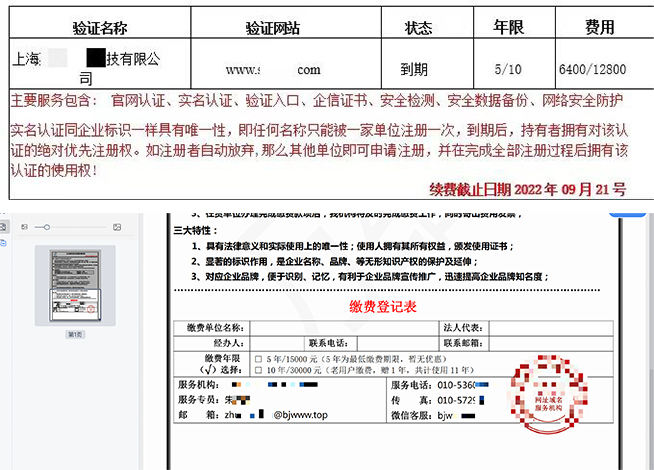Click the 服务机构 entry
This screenshot has height=470, width=654.
pos(248,385)
